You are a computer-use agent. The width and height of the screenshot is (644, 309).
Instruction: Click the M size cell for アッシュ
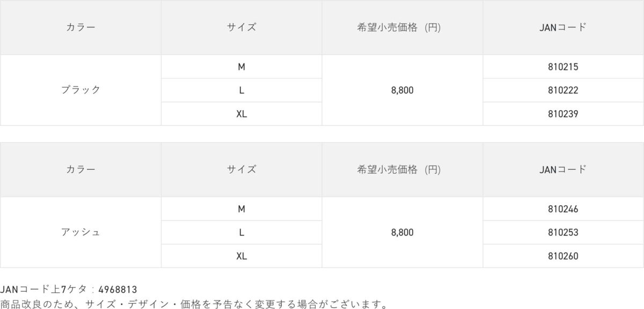(241, 209)
